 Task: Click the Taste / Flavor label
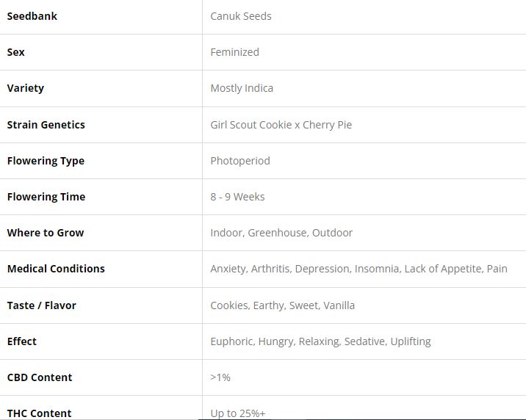click(x=42, y=305)
